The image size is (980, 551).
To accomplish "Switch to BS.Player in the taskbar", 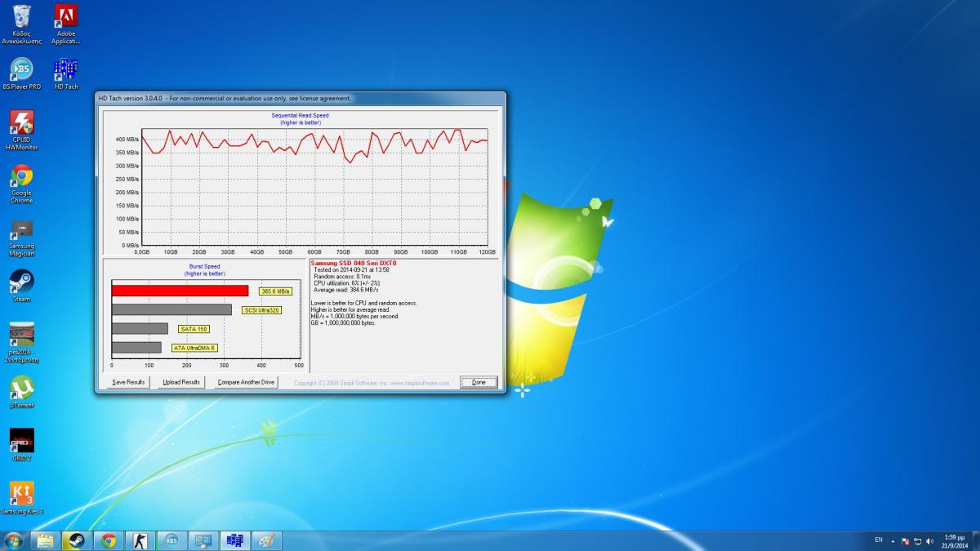I will pos(171,540).
